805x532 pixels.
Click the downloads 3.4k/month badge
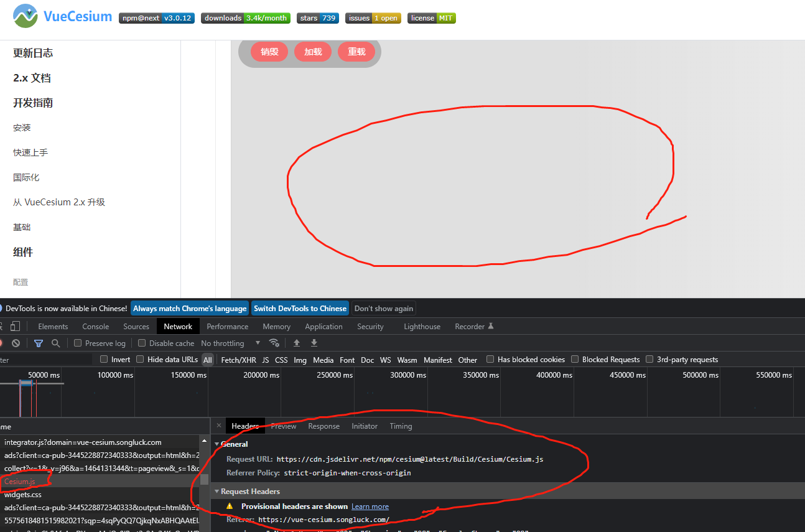tap(246, 18)
